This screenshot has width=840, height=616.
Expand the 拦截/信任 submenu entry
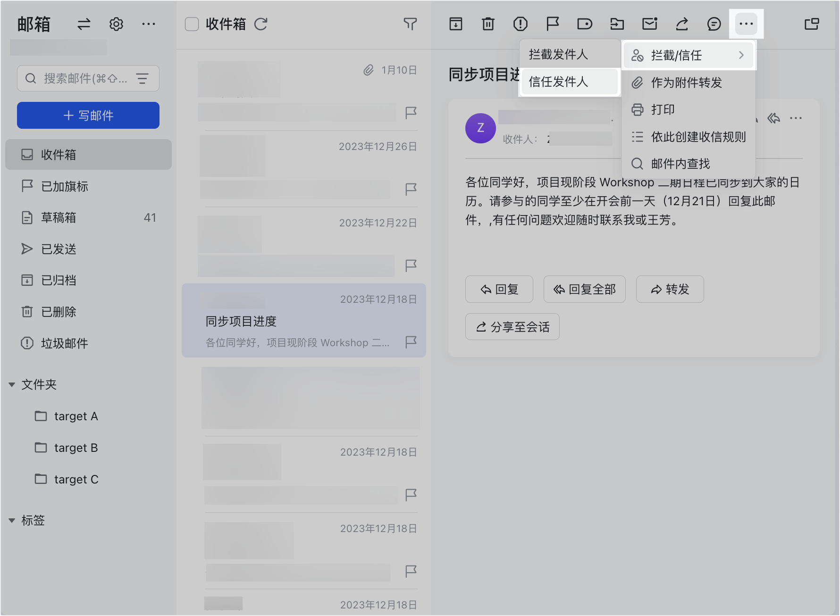pos(689,56)
